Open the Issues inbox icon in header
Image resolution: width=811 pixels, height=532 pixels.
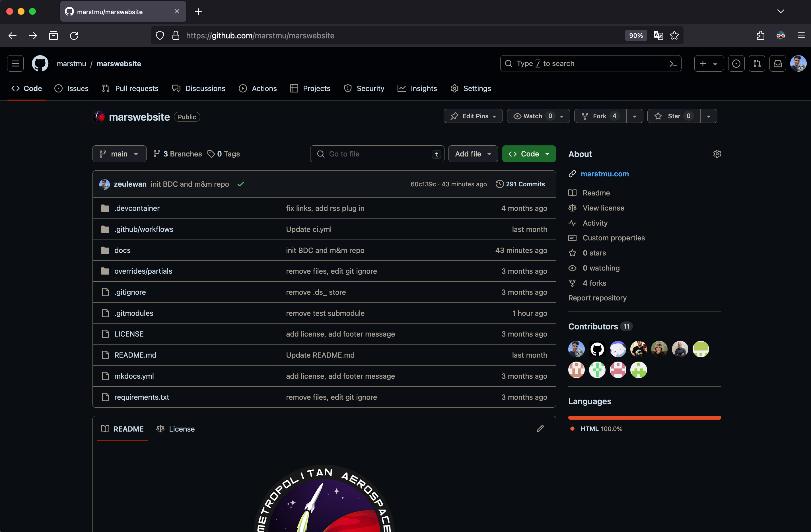click(x=736, y=64)
